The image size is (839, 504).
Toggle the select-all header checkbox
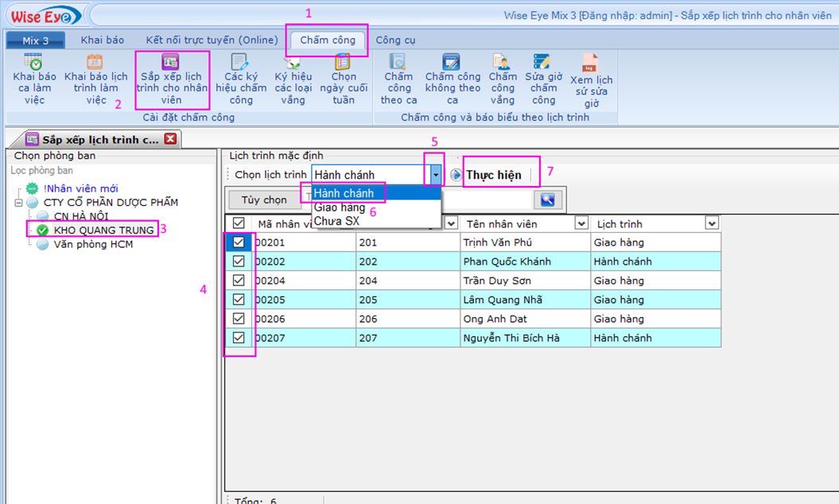pyautogui.click(x=239, y=224)
